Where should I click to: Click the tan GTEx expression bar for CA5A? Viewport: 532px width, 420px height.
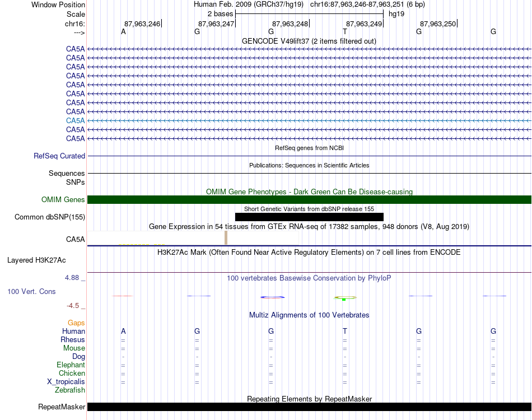(226, 238)
